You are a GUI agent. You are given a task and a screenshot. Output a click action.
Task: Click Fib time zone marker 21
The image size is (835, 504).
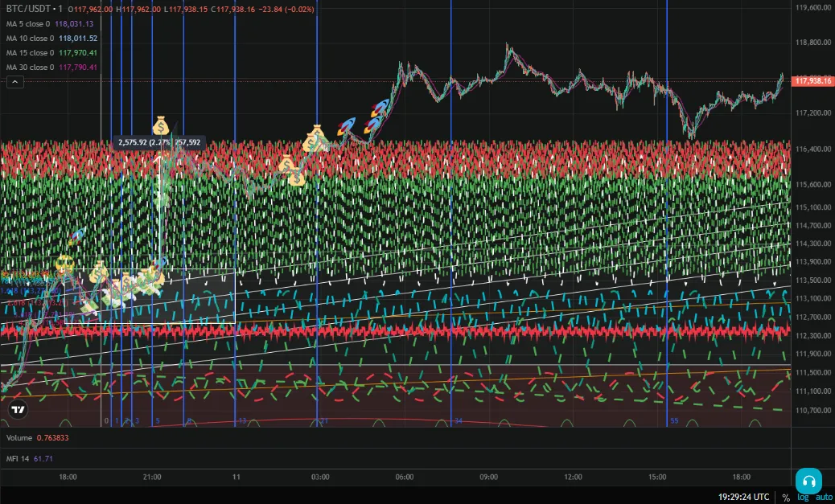coord(324,421)
